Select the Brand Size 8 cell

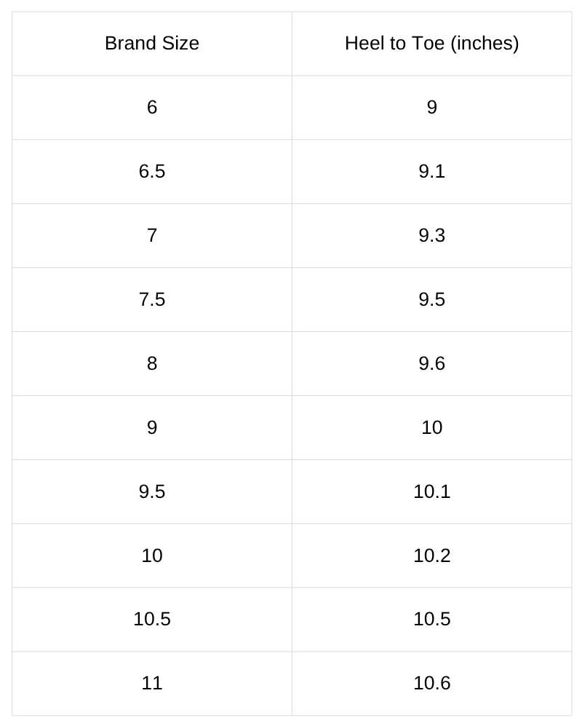pyautogui.click(x=152, y=363)
